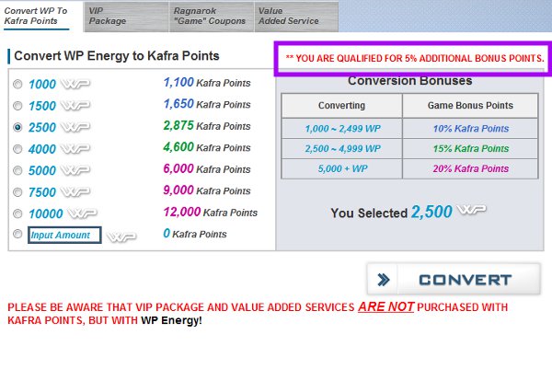Click the 6,000 Kafra Points value

coord(207,168)
